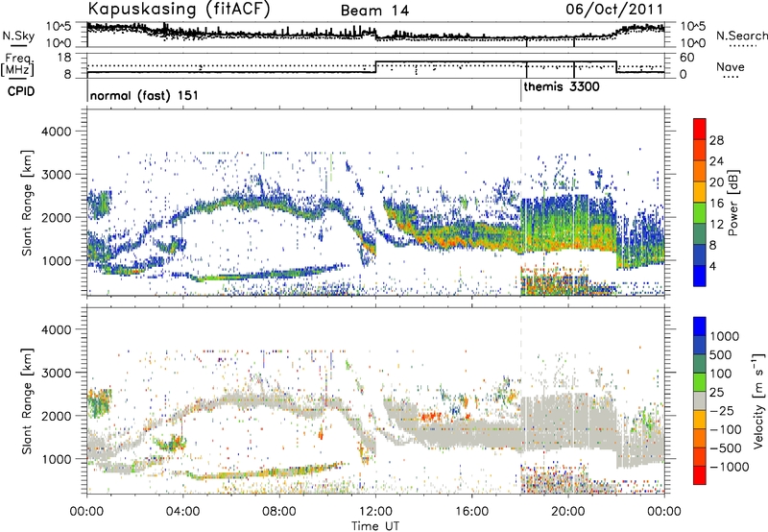Click the grey band of velocity color bar
This screenshot has width=768, height=532.
[700, 401]
